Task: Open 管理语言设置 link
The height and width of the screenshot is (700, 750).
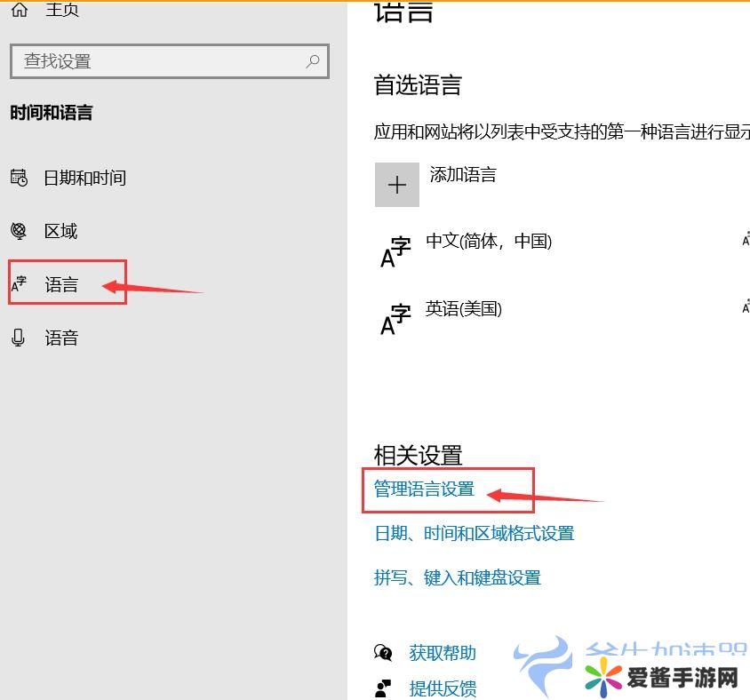Action: [x=424, y=489]
